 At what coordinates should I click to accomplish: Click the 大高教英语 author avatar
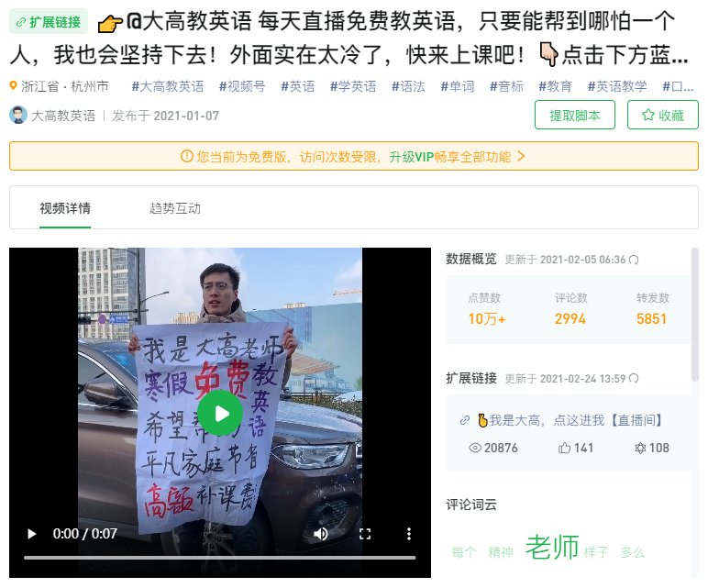[18, 116]
